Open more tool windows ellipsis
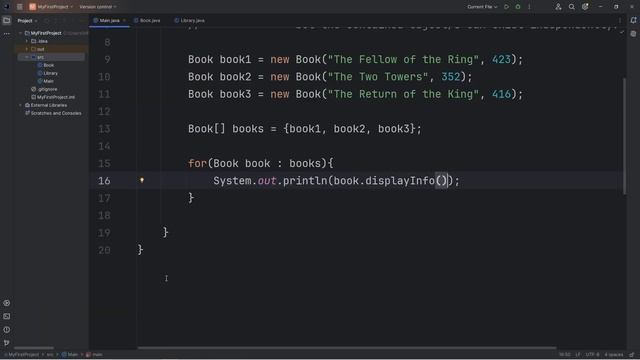The image size is (640, 360). 7,34
